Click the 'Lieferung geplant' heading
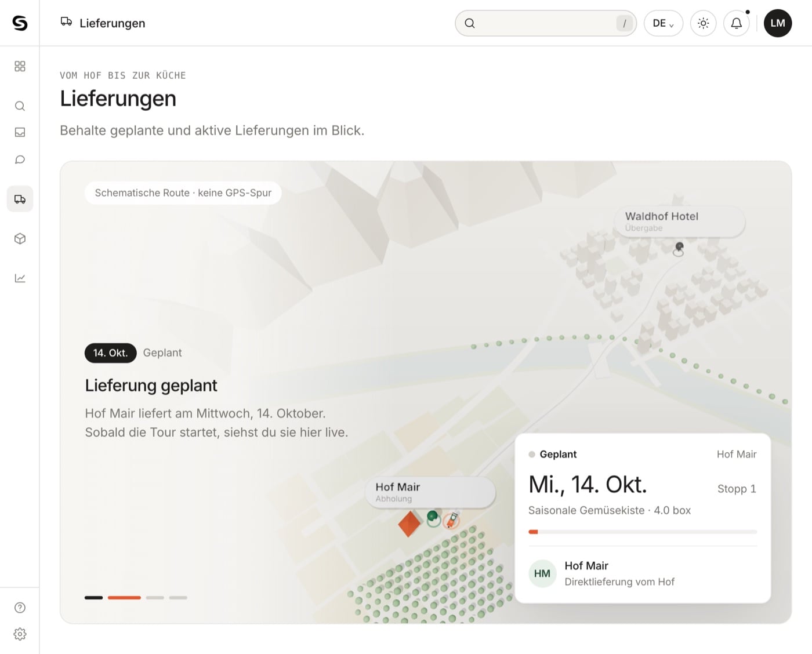 click(151, 386)
